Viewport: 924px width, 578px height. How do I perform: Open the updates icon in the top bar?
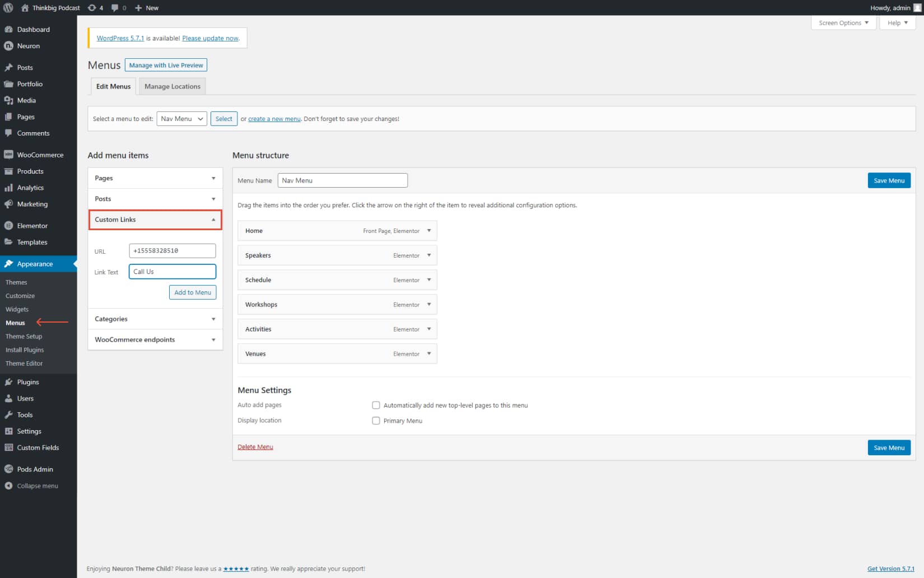pos(91,8)
